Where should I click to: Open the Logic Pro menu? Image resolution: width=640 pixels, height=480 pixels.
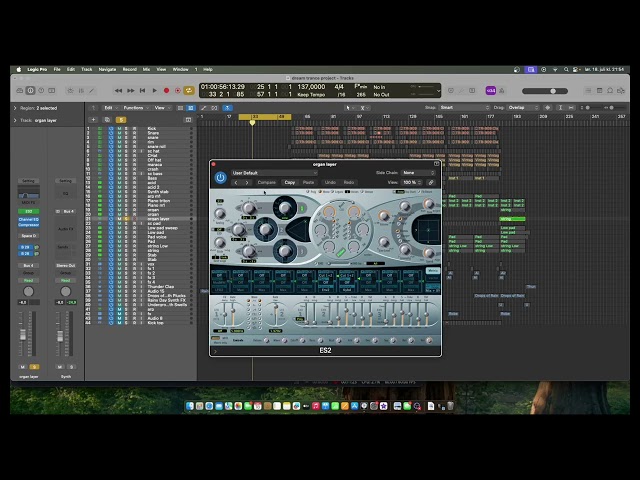pos(37,69)
